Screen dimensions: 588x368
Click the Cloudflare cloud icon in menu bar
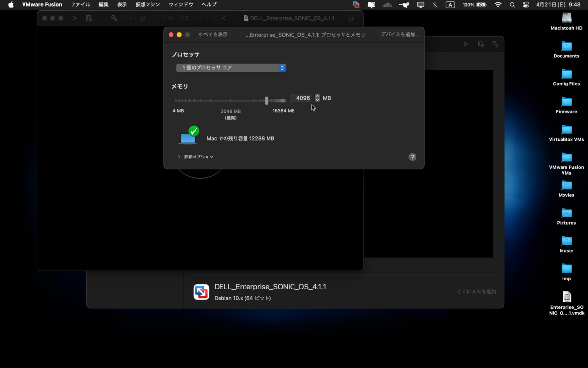point(388,5)
